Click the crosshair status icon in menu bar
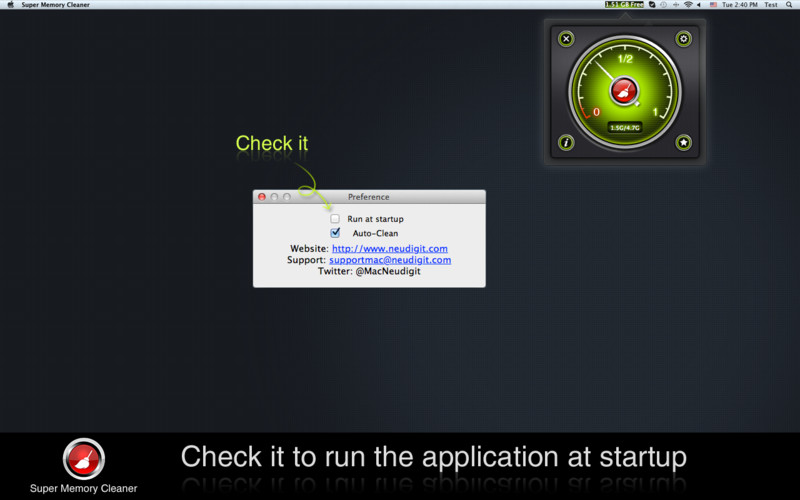This screenshot has height=500, width=800. tap(676, 5)
